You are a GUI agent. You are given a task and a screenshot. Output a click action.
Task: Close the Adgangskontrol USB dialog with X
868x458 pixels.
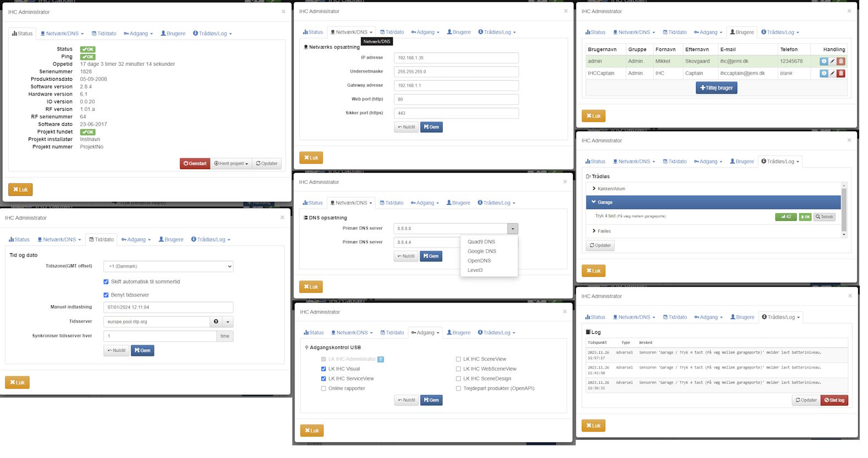pos(565,311)
